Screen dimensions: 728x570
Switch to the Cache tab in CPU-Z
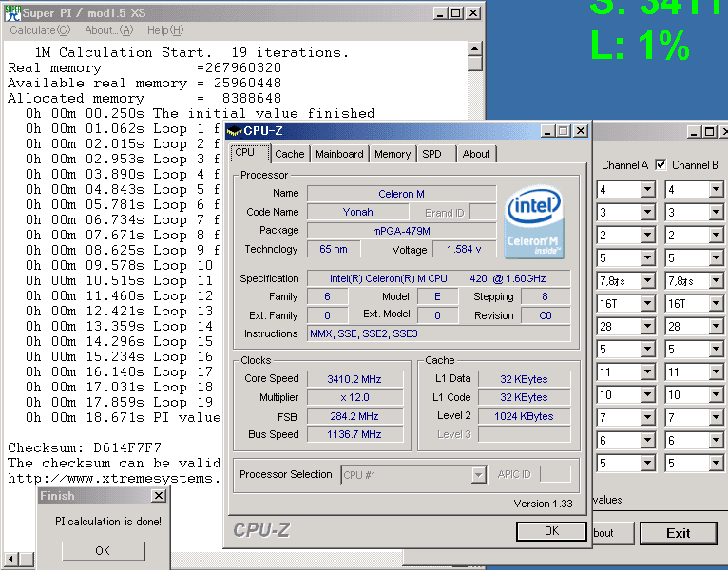[290, 154]
